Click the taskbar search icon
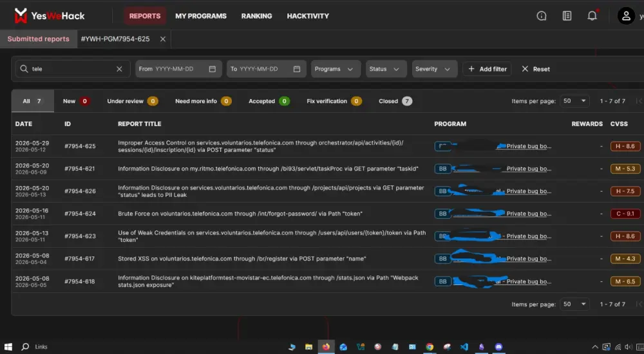This screenshot has height=354, width=644. [25, 347]
